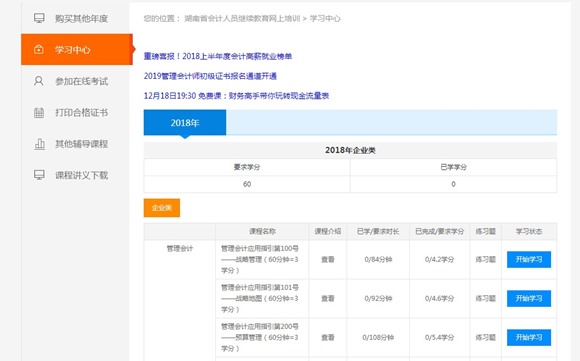Click 查看 for 第100号 战略管理 course
Image resolution: width=580 pixels, height=361 pixels.
[x=328, y=260]
